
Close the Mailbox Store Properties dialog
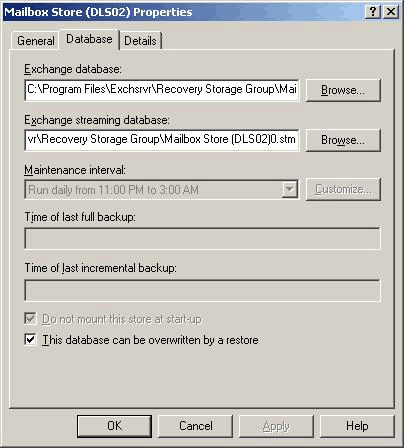[x=391, y=12]
